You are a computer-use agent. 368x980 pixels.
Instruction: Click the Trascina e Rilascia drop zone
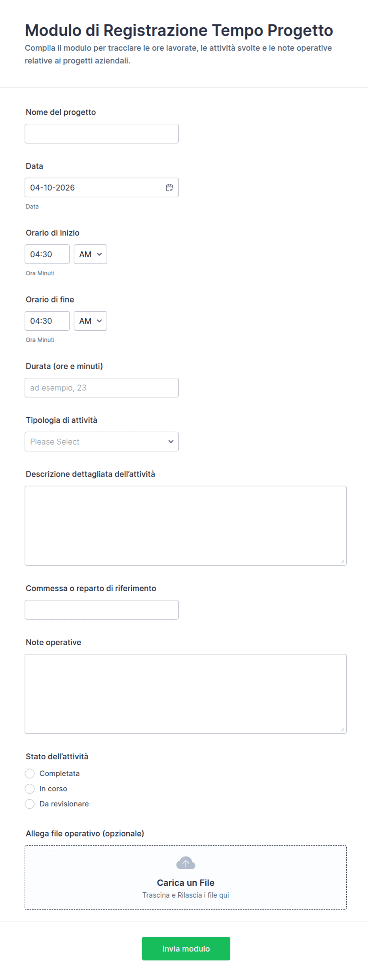186,895
